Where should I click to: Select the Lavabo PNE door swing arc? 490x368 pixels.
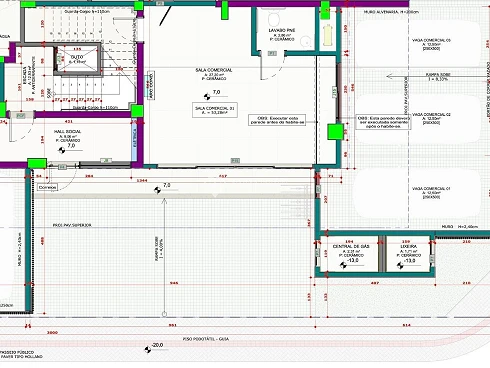[x=273, y=66]
